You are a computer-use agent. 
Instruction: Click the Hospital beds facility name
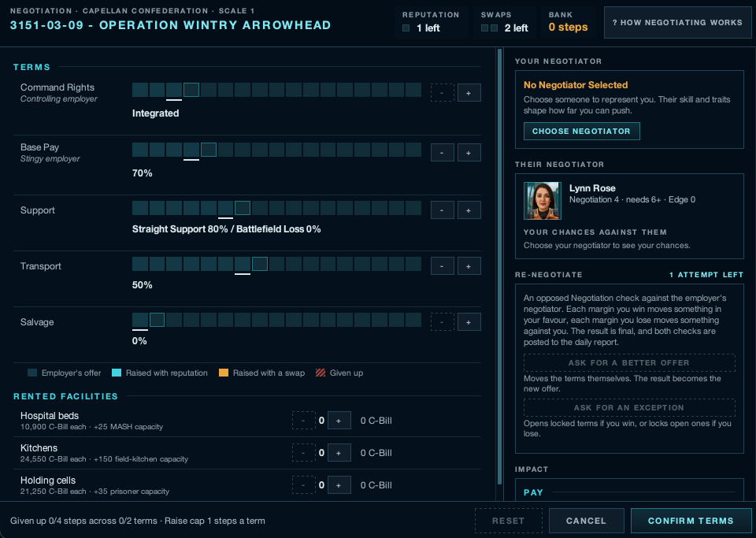tap(50, 416)
